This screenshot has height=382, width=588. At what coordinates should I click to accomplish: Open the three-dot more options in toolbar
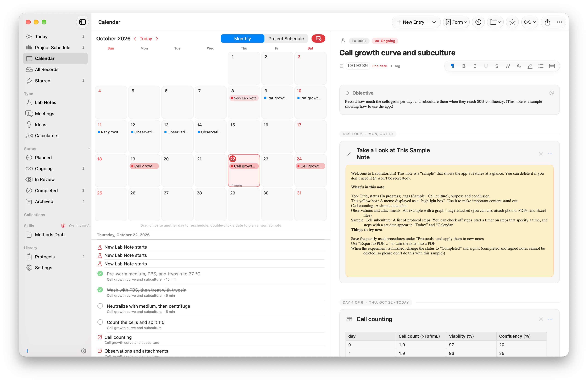[559, 22]
